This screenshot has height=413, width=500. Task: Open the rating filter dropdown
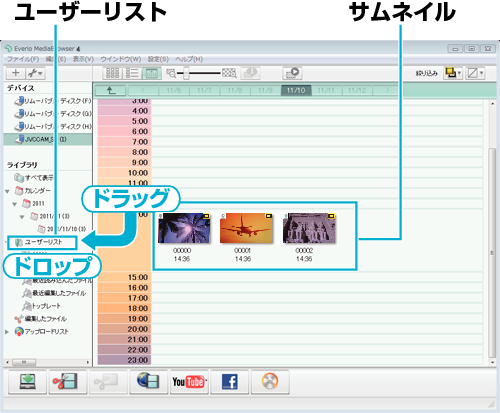pos(475,73)
